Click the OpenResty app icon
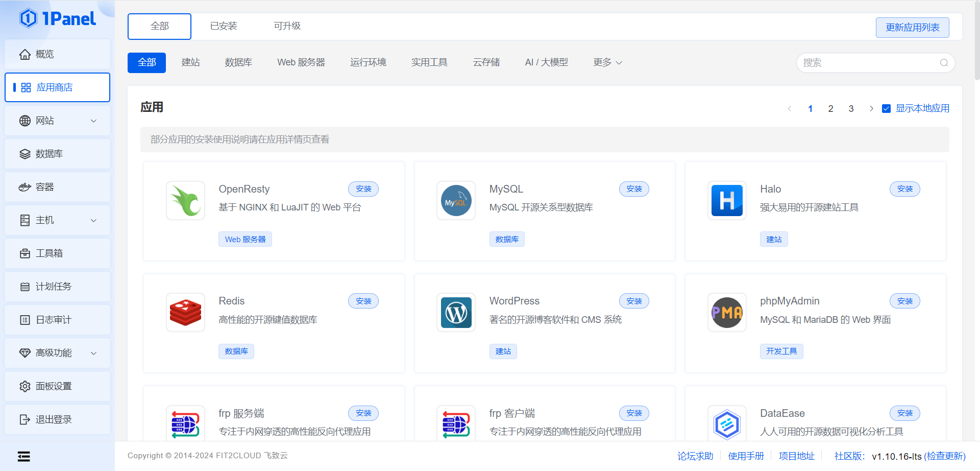 click(185, 201)
